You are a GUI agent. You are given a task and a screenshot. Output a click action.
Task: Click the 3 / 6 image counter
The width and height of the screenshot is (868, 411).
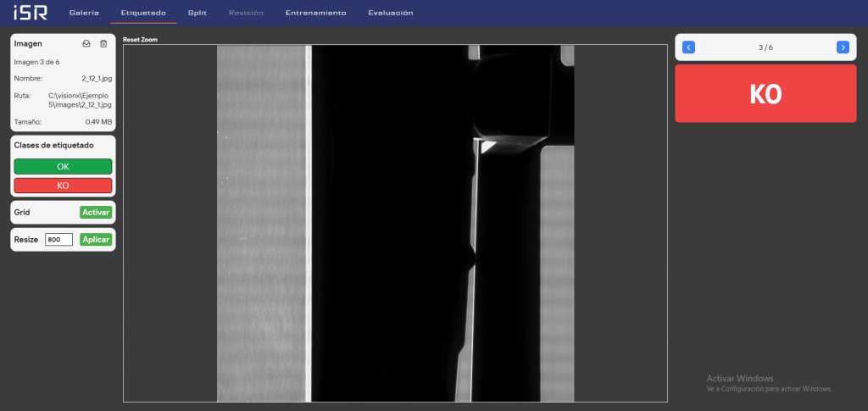(x=765, y=47)
